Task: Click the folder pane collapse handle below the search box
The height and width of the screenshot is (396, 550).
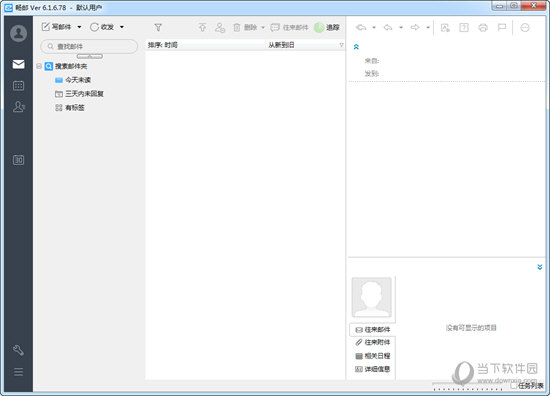Action: pos(90,56)
